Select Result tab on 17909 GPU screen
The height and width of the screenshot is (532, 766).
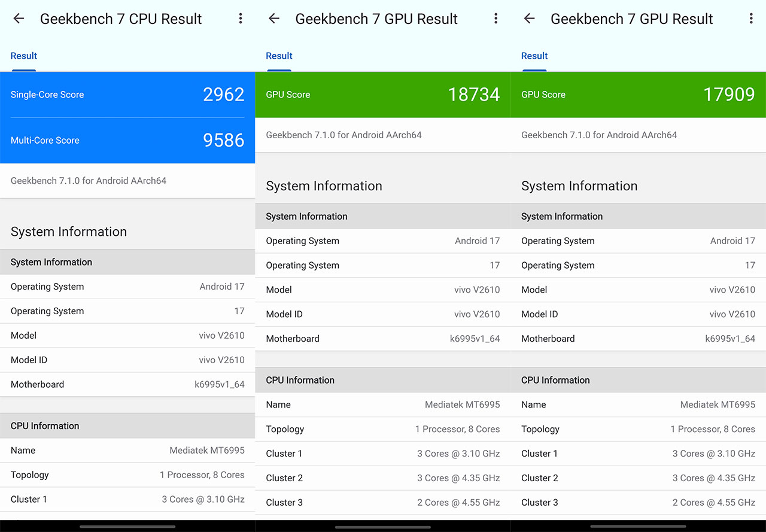[x=534, y=56]
